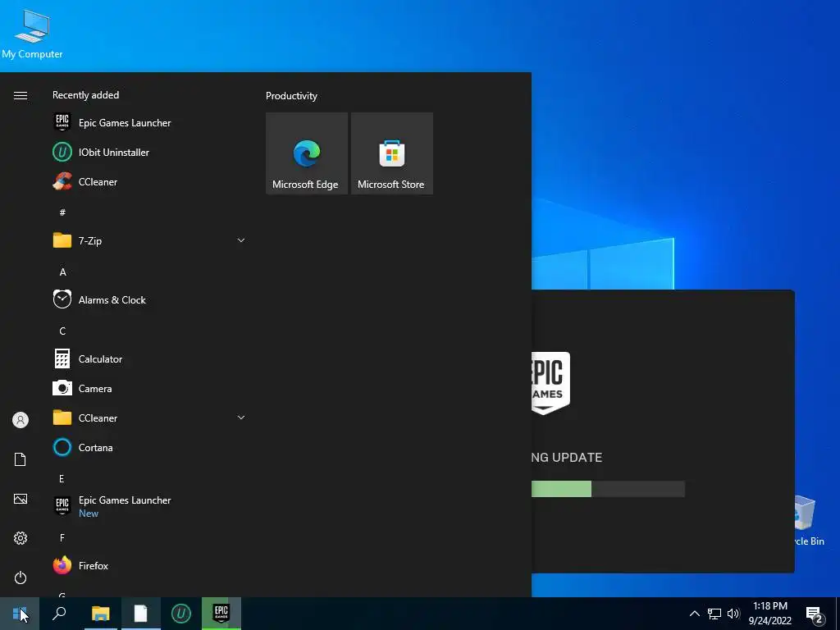Viewport: 840px width, 630px height.
Task: Open the notification center icon
Action: pos(815,614)
